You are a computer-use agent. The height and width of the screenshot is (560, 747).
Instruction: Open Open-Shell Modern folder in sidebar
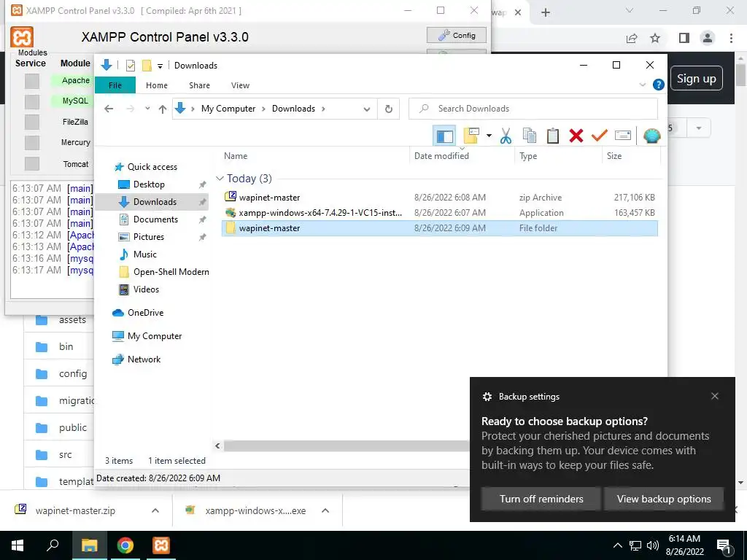coord(171,271)
